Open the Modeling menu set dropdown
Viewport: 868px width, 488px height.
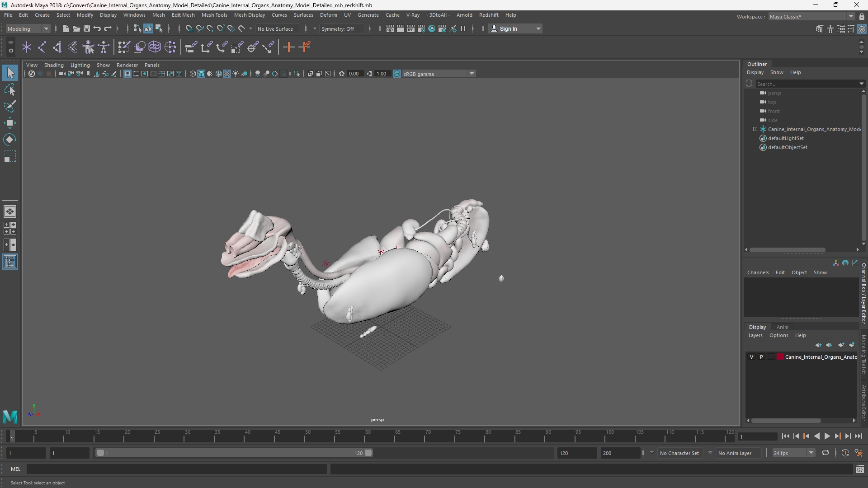pyautogui.click(x=28, y=28)
